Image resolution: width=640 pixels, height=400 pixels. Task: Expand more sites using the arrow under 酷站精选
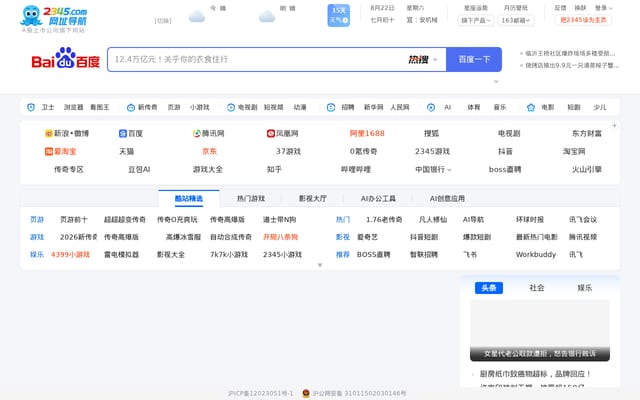click(320, 265)
